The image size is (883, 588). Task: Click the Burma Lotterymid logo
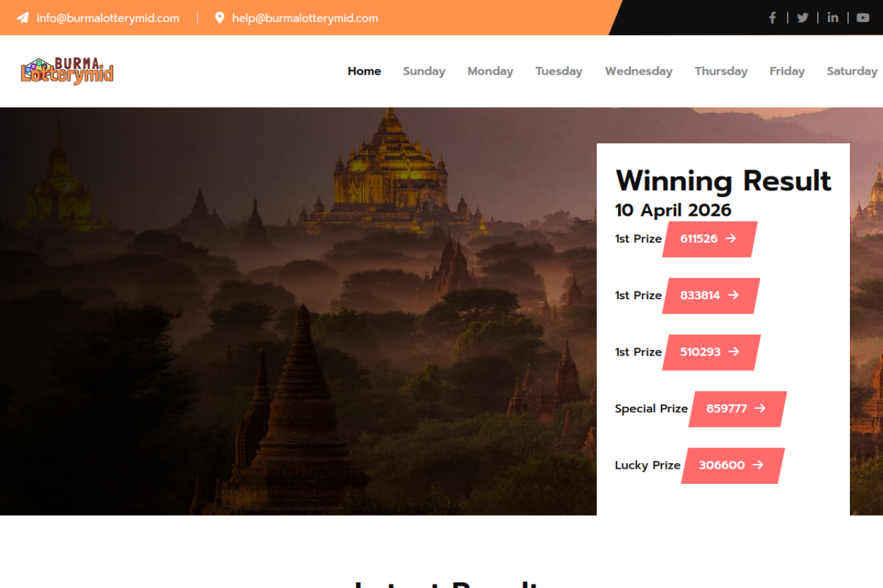pos(67,71)
